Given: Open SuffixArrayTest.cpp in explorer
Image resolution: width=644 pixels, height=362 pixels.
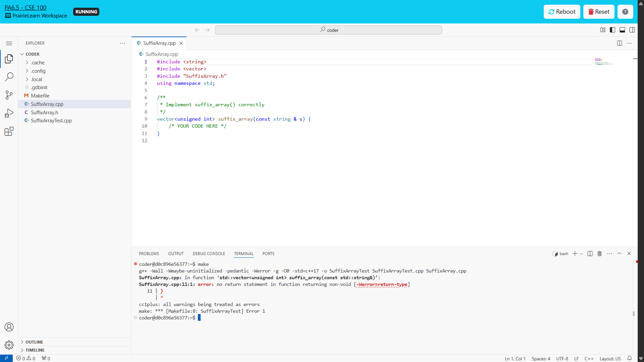Looking at the screenshot, I should pos(74,121).
